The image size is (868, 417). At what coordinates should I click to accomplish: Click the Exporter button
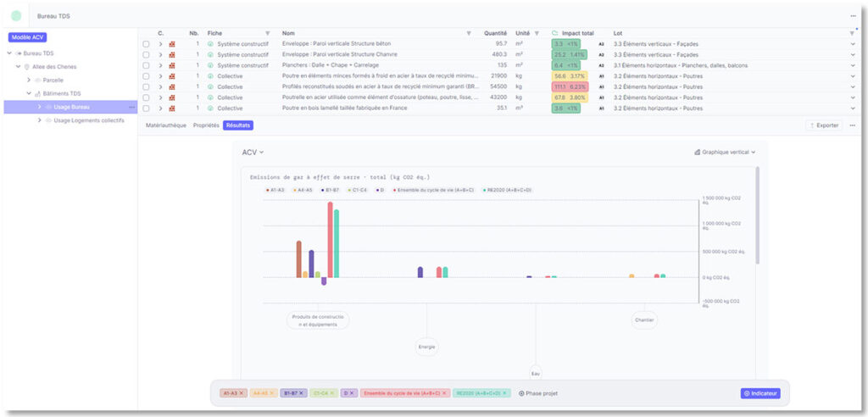pos(824,125)
